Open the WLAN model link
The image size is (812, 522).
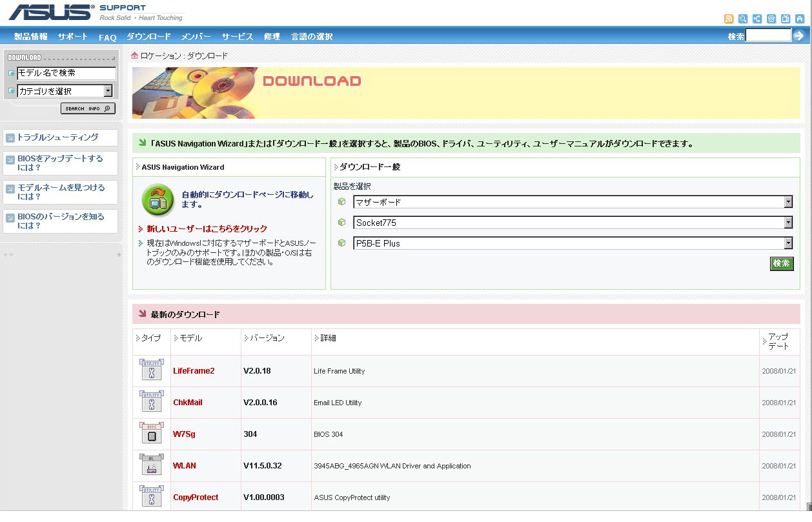[x=185, y=466]
